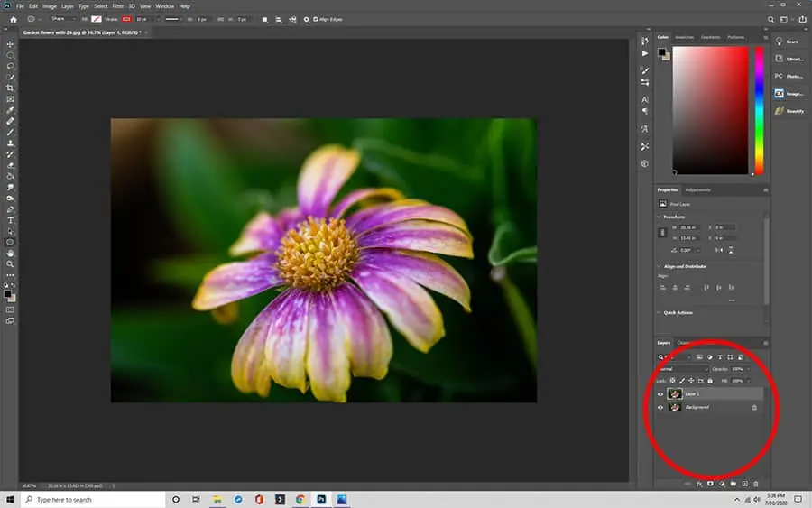Create a new layer
Screen dimensions: 812x508
click(x=744, y=484)
